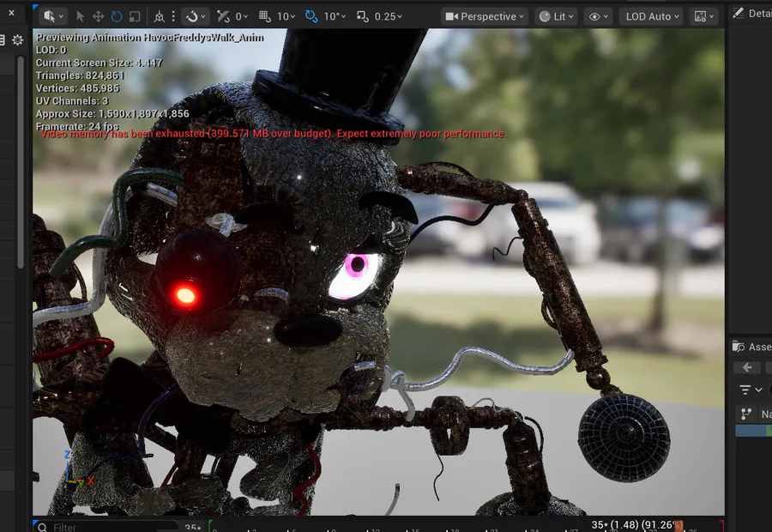Activate the Translate move tool
Viewport: 772px width, 532px height.
pos(98,17)
